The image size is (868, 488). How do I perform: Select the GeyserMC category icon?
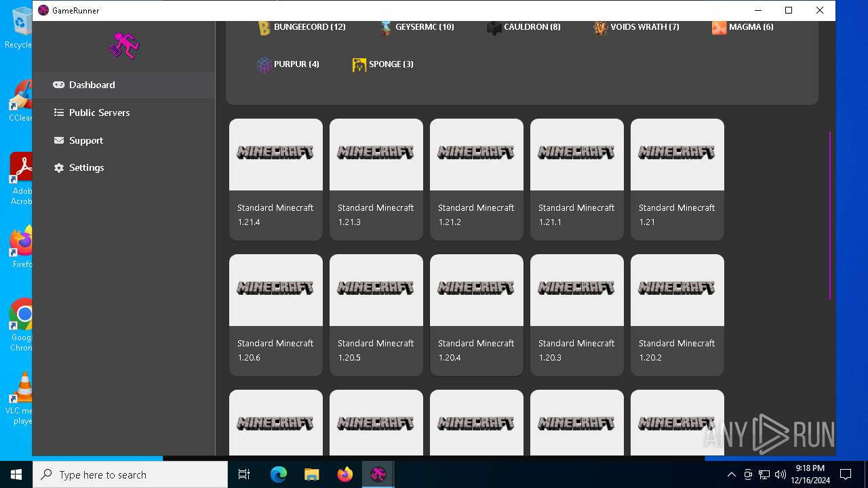[x=386, y=28]
